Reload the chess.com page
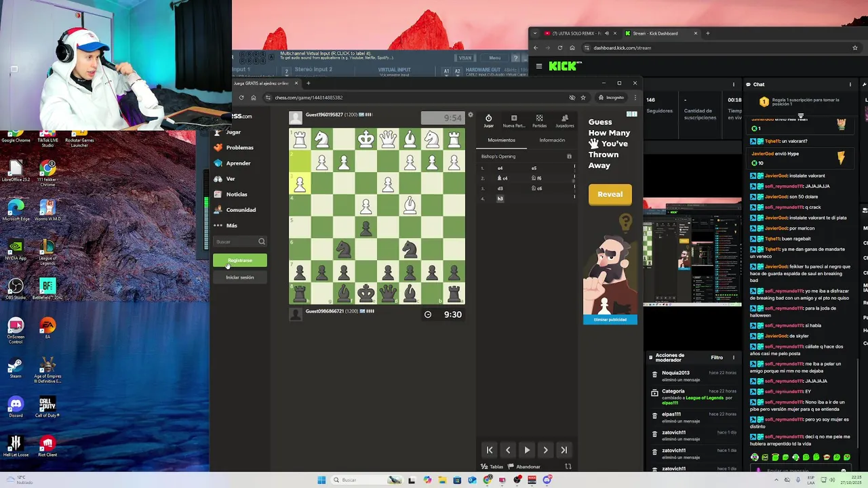 tap(241, 98)
